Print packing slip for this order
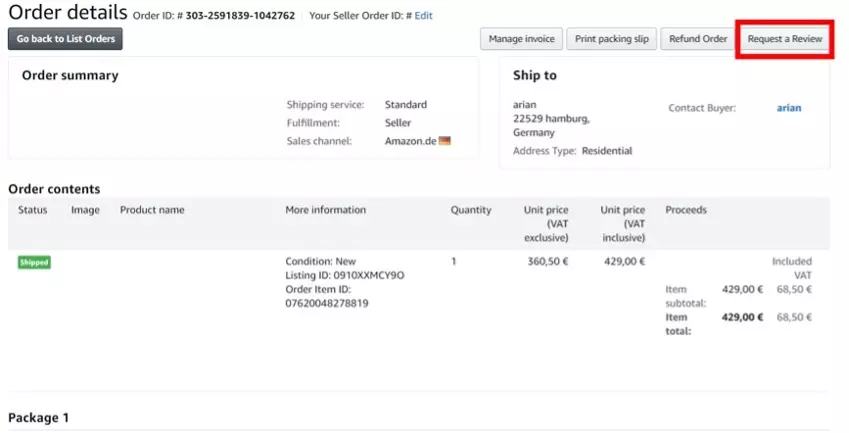This screenshot has height=433, width=849. tap(612, 39)
